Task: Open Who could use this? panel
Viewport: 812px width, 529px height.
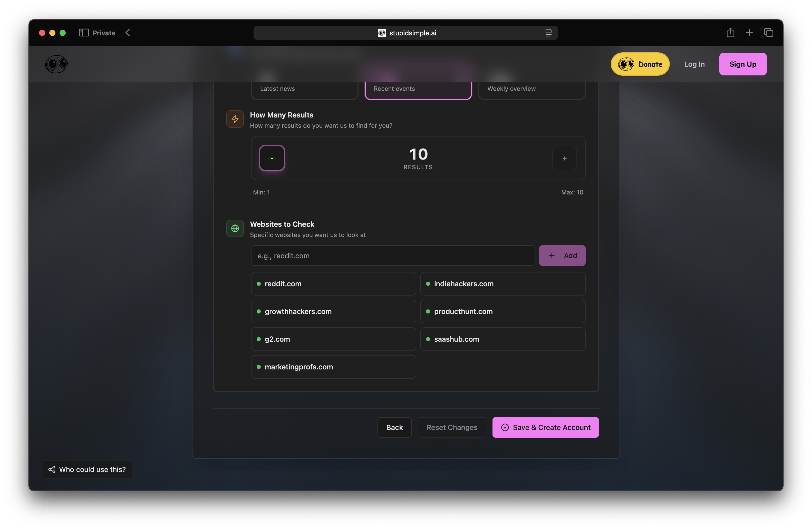Action: pos(87,469)
